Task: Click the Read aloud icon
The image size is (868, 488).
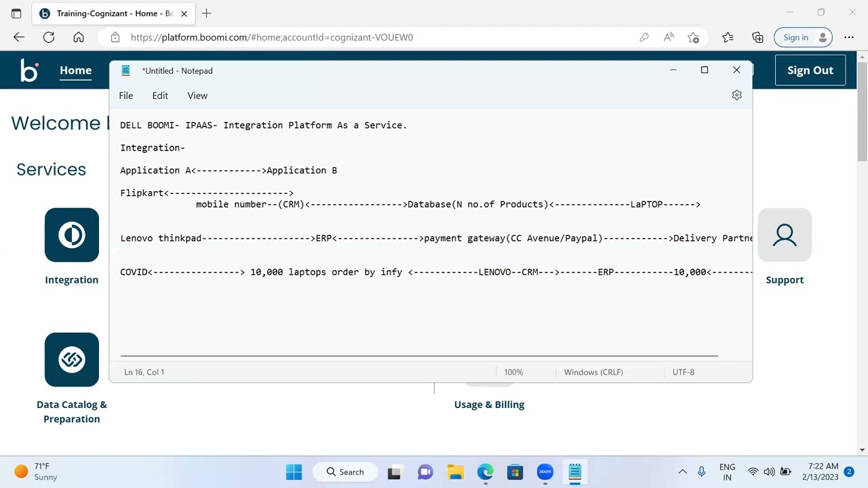Action: (x=669, y=37)
